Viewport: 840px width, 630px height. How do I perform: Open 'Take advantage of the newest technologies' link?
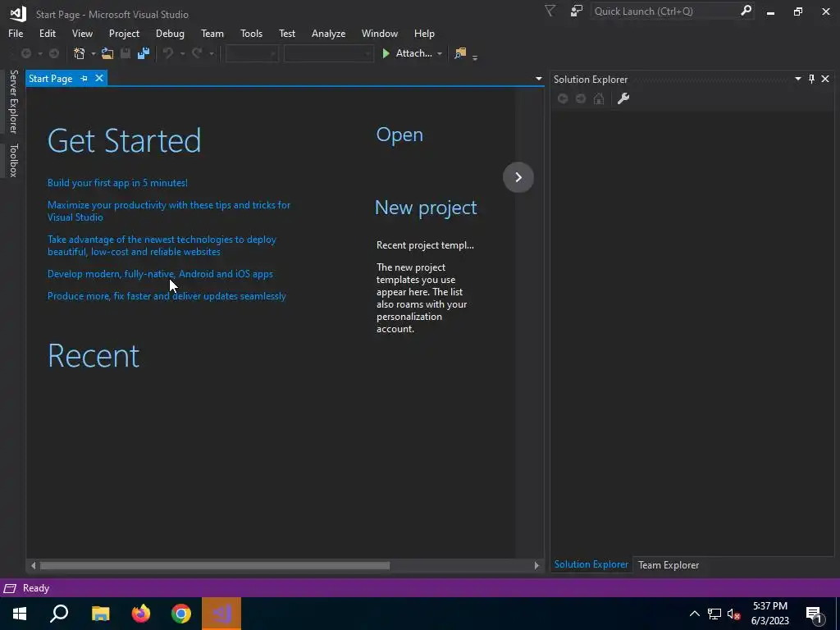pos(162,245)
